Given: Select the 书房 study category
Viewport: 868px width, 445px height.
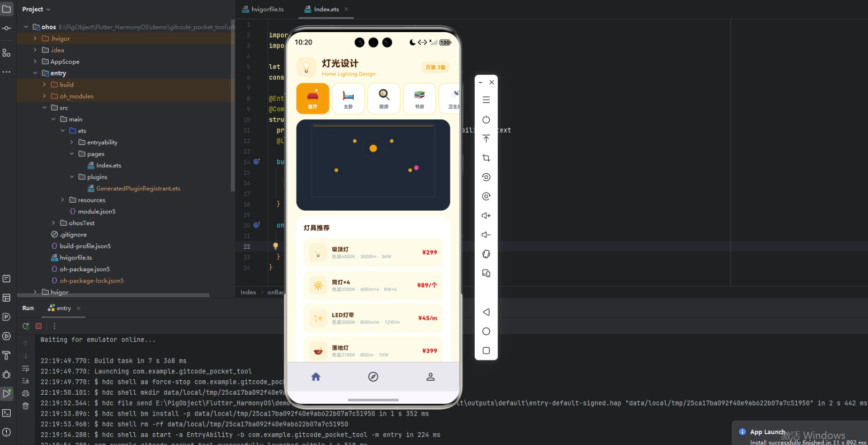Looking at the screenshot, I should [x=420, y=98].
